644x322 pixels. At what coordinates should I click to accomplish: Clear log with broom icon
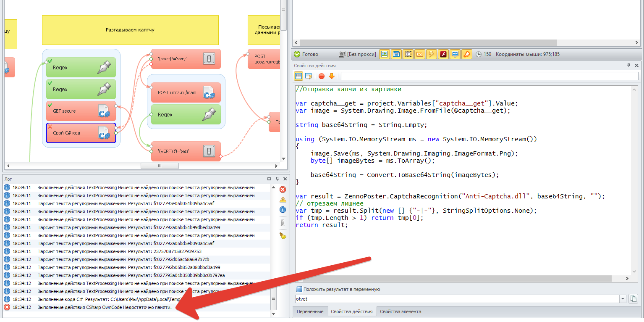(283, 236)
